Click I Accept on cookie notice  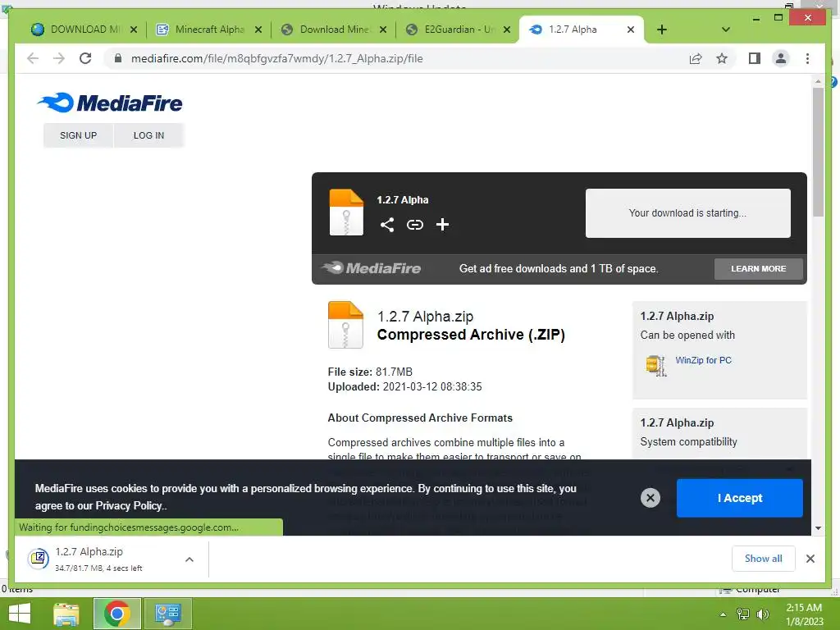[x=740, y=498]
